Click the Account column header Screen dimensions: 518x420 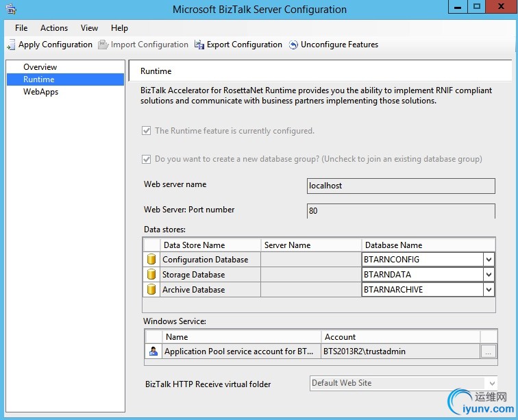(401, 336)
